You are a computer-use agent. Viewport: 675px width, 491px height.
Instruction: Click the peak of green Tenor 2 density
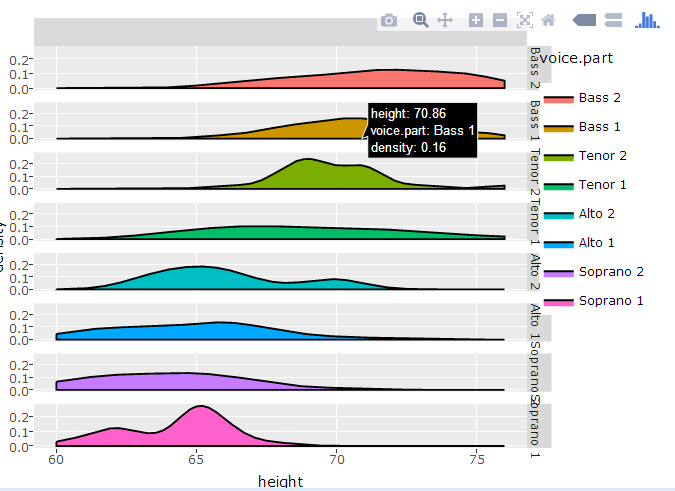coord(306,159)
